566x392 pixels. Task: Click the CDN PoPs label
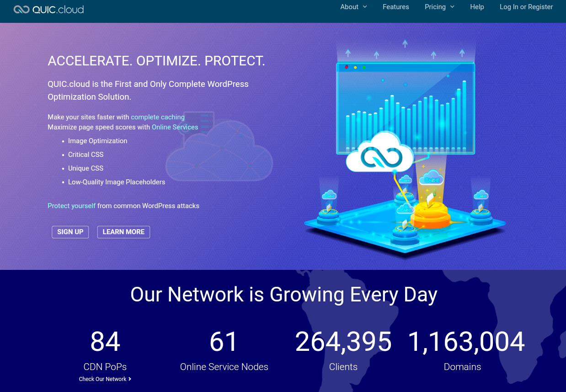point(105,367)
